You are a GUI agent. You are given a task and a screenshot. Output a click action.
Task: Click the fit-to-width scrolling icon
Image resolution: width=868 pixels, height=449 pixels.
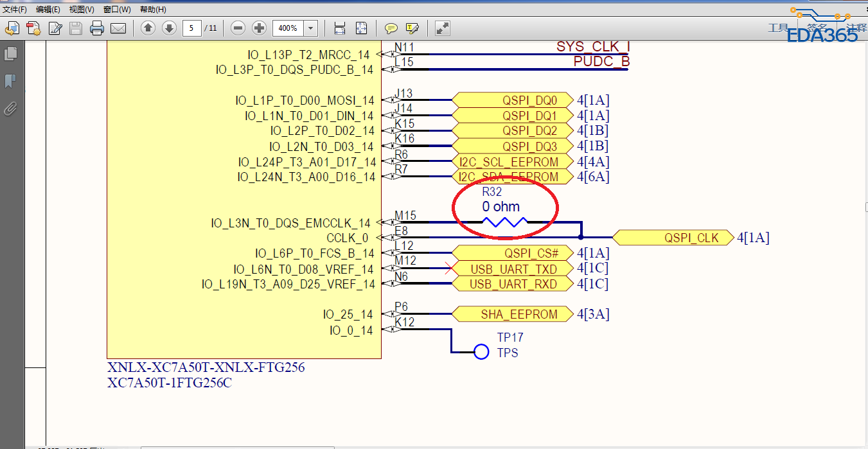[x=340, y=28]
